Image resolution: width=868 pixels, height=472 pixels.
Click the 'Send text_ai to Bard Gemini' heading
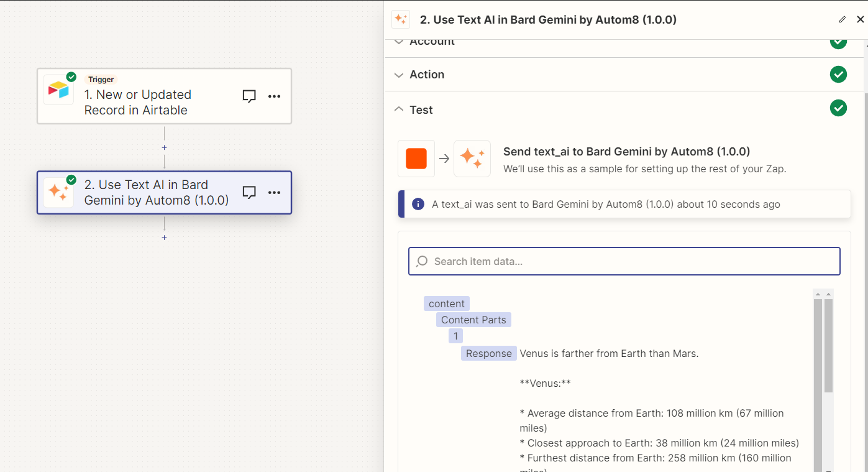coord(626,152)
